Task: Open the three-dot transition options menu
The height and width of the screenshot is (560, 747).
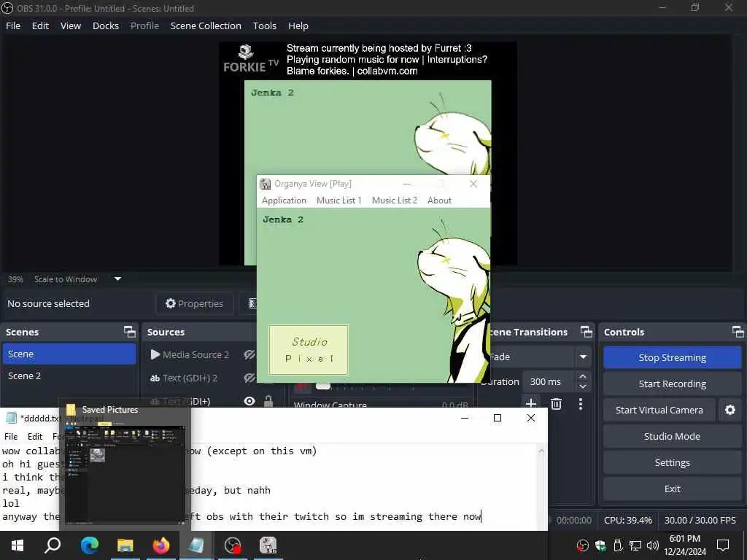Action: pos(580,404)
